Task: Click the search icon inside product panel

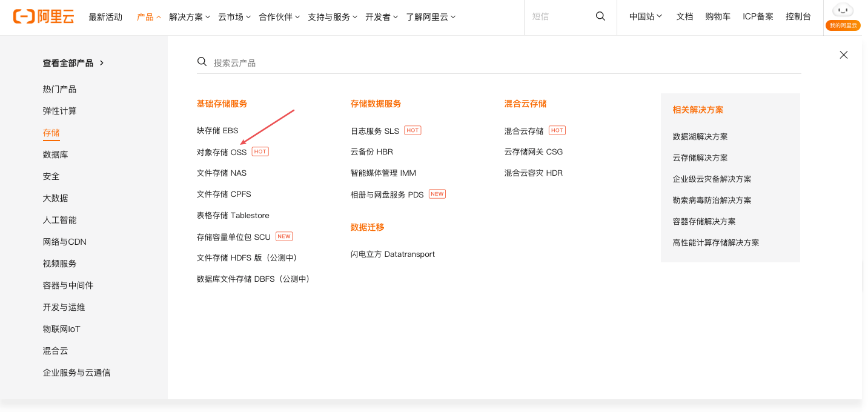Action: tap(202, 61)
